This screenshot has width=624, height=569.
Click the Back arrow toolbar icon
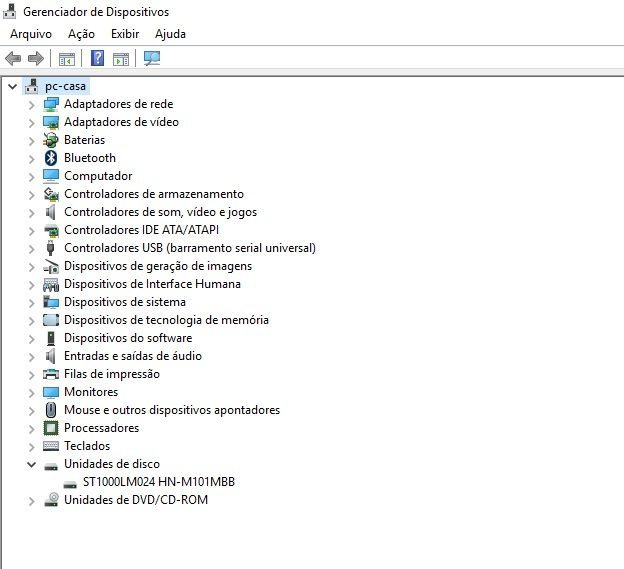[13, 58]
